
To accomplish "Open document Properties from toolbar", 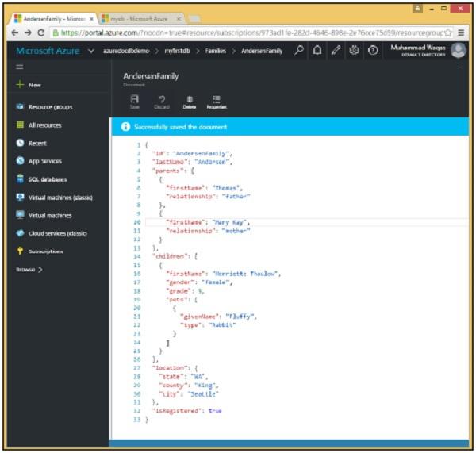I will click(x=216, y=100).
